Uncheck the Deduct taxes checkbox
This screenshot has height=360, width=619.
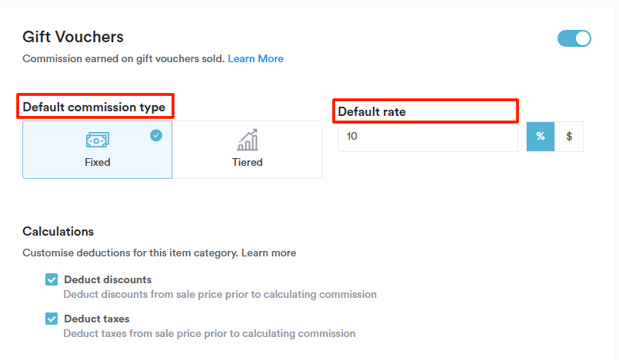(51, 319)
